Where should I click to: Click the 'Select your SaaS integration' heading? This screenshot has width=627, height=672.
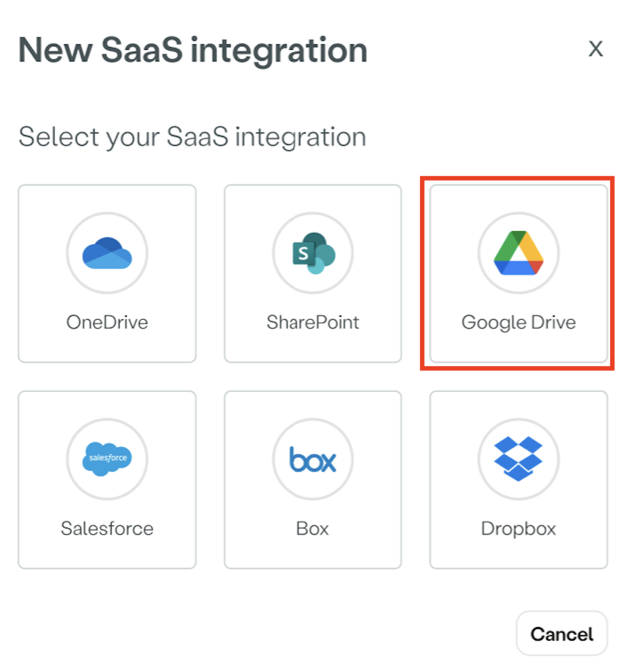(x=192, y=137)
